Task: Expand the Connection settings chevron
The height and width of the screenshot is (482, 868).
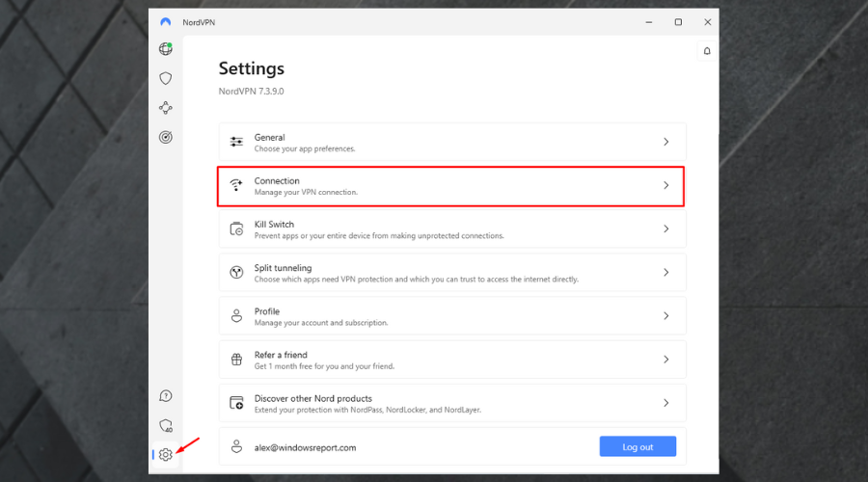Action: [x=665, y=185]
